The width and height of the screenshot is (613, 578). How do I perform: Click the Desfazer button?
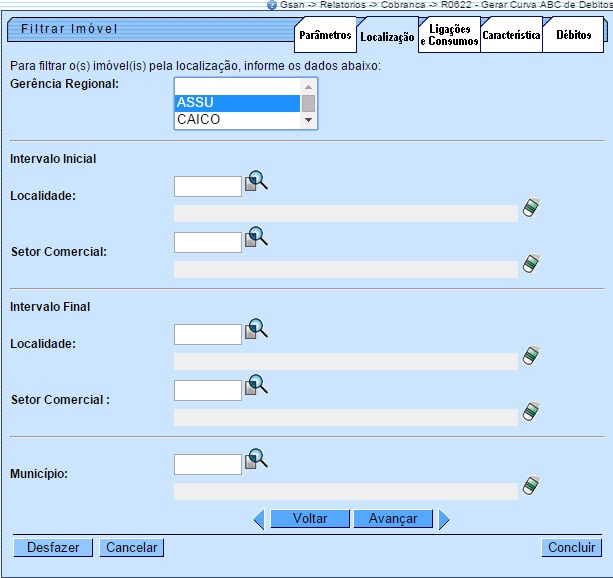tap(53, 548)
